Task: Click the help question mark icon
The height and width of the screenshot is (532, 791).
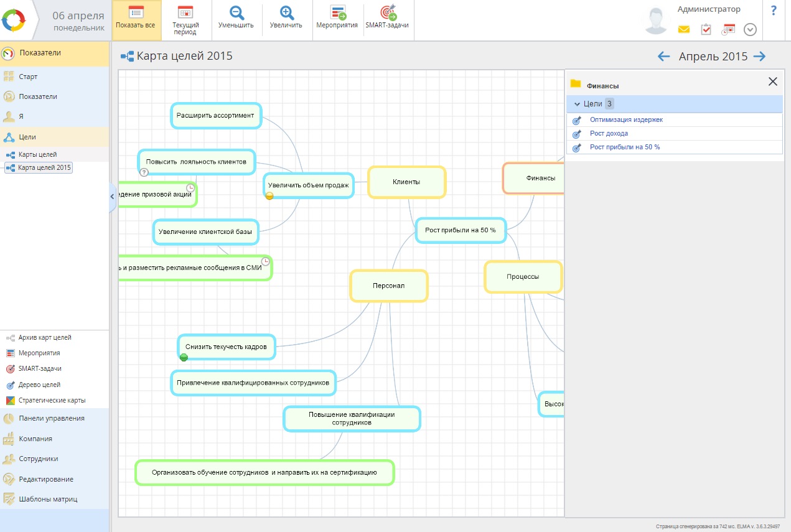Action: point(774,11)
